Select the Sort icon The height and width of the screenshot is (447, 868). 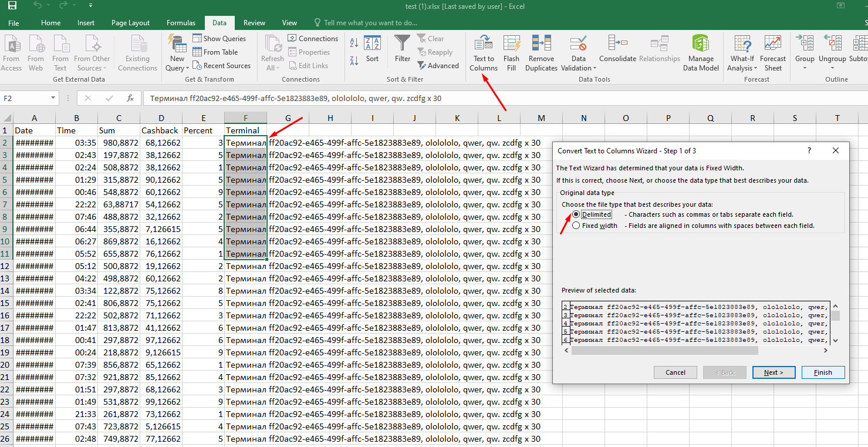(x=372, y=53)
